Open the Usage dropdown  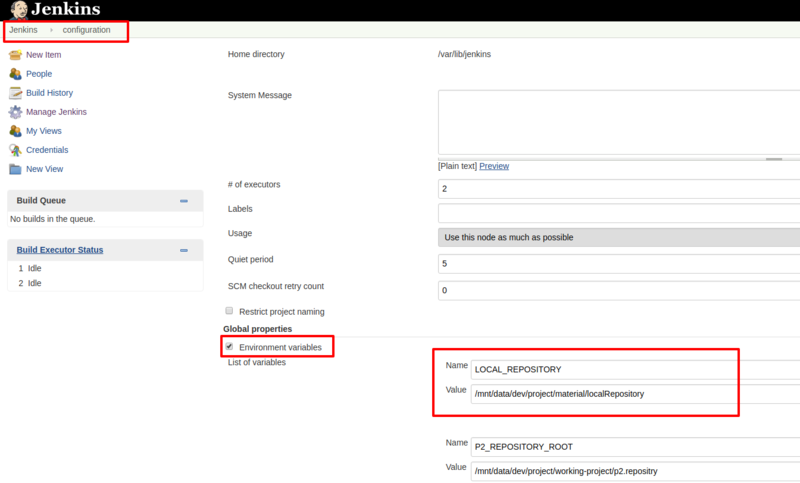[619, 237]
